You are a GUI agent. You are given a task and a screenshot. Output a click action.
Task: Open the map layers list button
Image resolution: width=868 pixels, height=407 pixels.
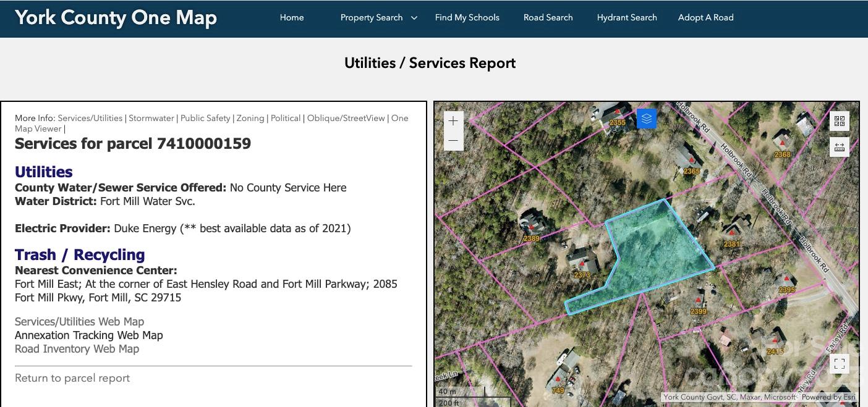(647, 119)
